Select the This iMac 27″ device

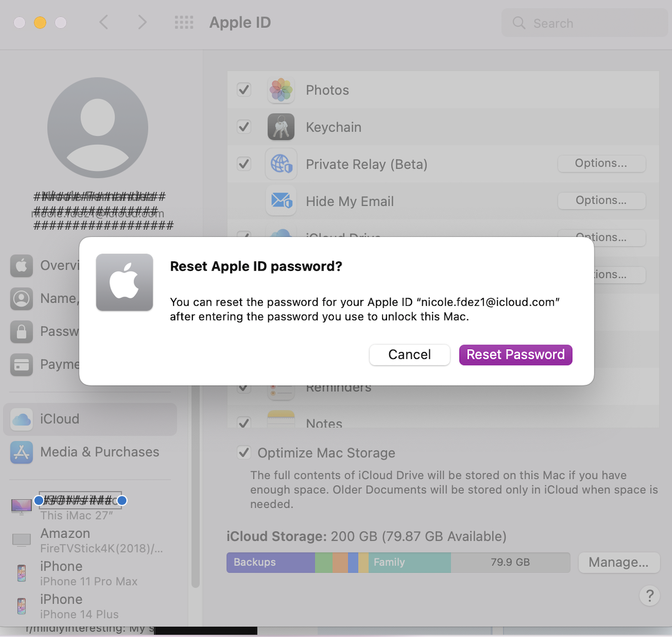tap(90, 507)
